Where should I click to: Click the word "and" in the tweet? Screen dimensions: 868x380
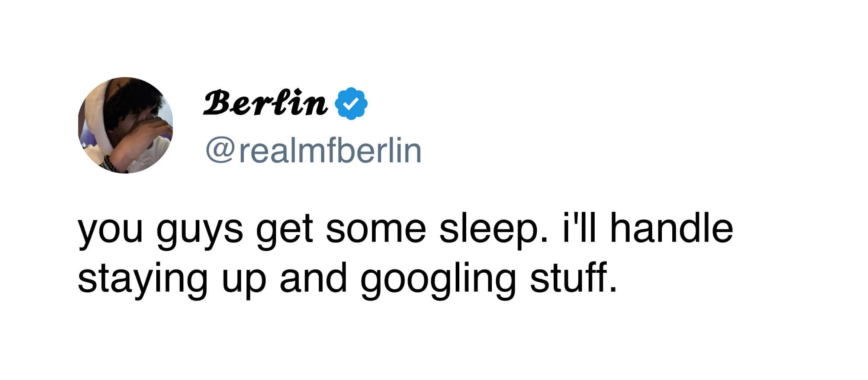pyautogui.click(x=313, y=276)
